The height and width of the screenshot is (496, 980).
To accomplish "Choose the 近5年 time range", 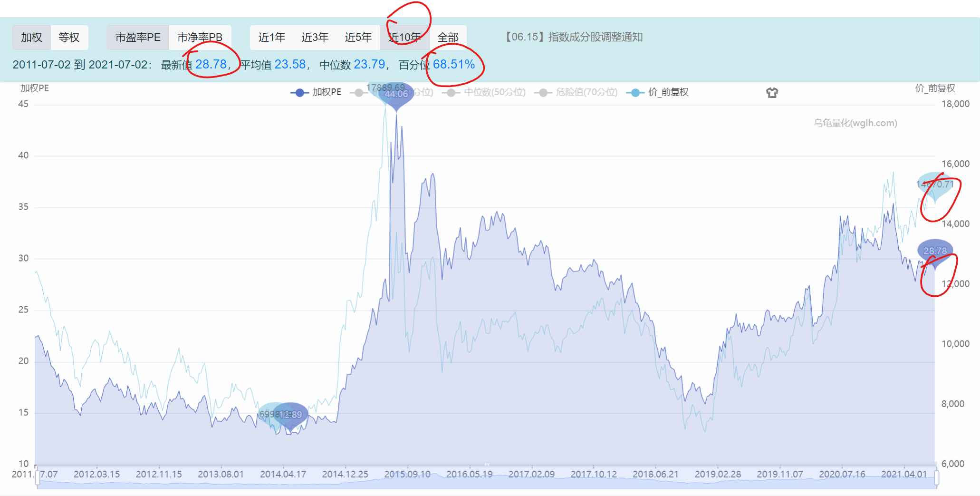I will tap(358, 37).
